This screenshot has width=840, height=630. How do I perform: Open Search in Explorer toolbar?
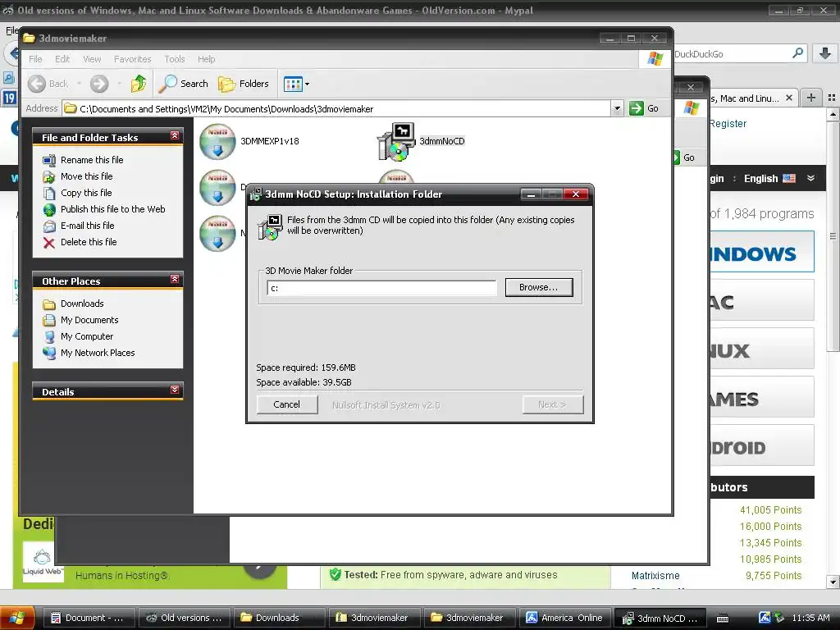(184, 84)
